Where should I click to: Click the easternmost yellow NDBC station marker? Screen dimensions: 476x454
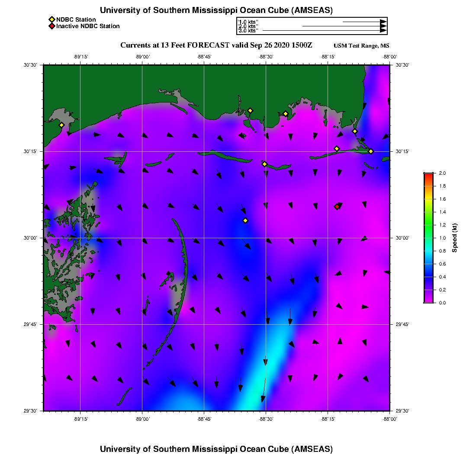point(371,151)
